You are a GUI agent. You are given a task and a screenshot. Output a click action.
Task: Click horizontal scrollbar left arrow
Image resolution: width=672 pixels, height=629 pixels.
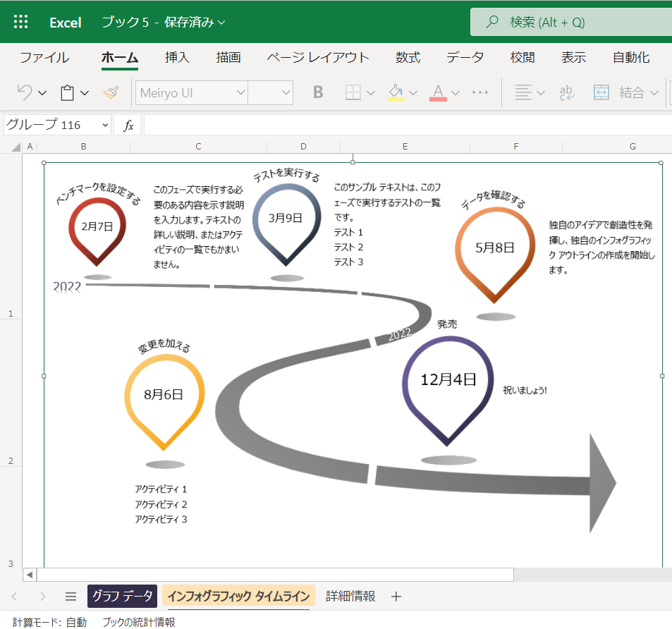pyautogui.click(x=30, y=575)
